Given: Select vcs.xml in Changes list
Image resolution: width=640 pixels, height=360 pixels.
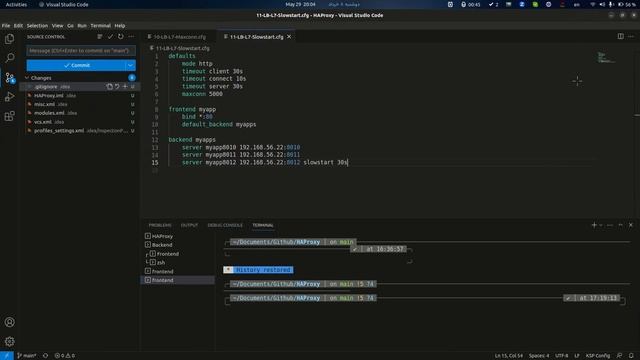Looking at the screenshot, I should click(x=80, y=122).
